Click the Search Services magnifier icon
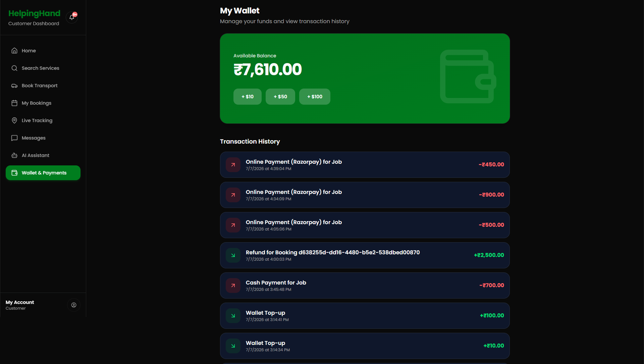This screenshot has height=364, width=644. point(14,68)
